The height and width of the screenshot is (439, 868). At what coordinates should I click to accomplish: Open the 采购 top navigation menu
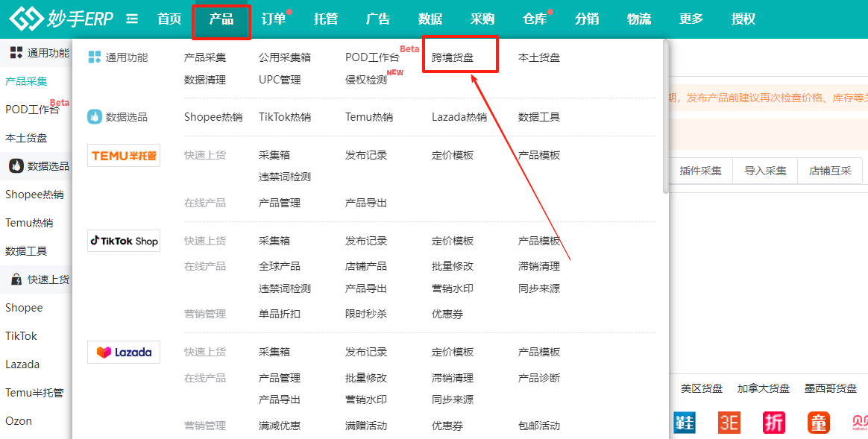[482, 19]
